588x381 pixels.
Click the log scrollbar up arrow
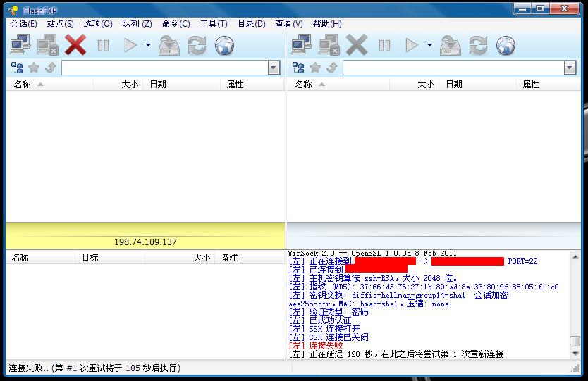pyautogui.click(x=575, y=257)
